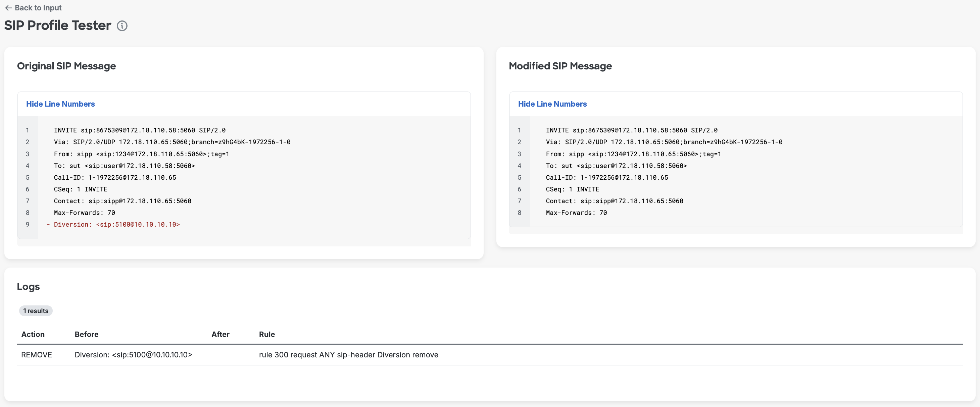Click the 1 results badge
This screenshot has width=980, height=407.
coord(36,311)
